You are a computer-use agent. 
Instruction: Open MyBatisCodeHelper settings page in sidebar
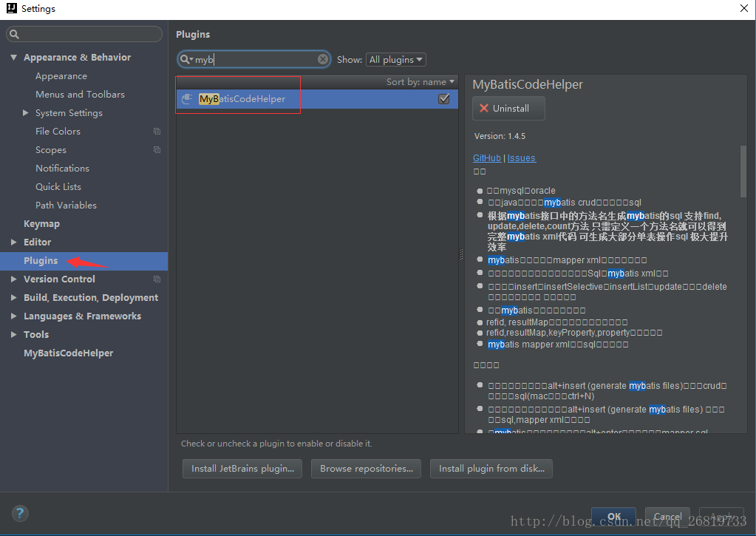pos(69,353)
